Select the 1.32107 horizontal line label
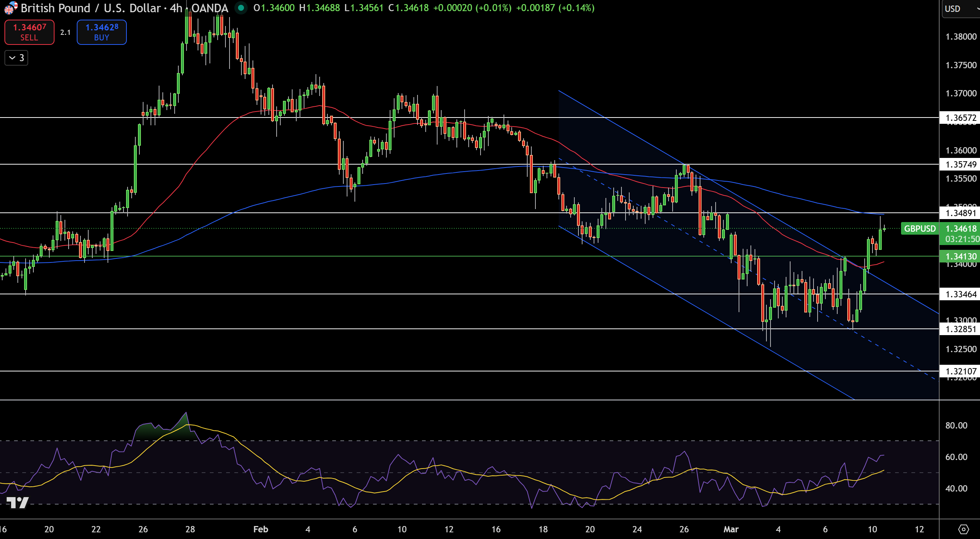The width and height of the screenshot is (980, 539). [x=960, y=371]
